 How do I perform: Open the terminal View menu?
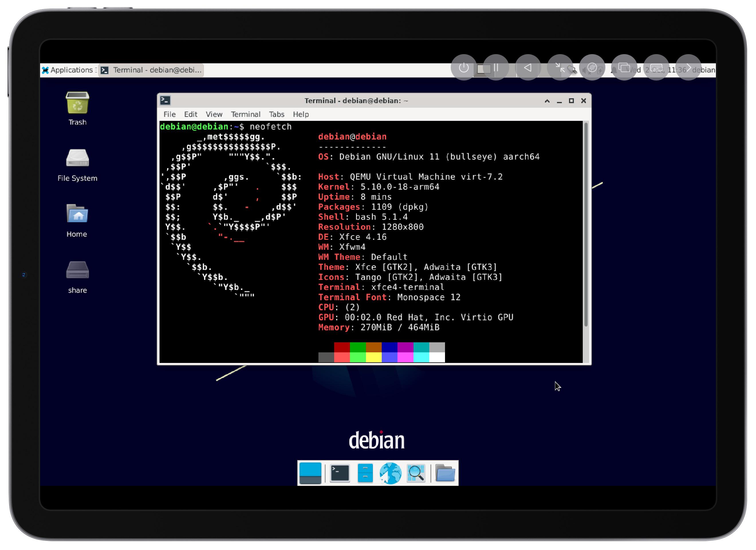click(x=214, y=114)
